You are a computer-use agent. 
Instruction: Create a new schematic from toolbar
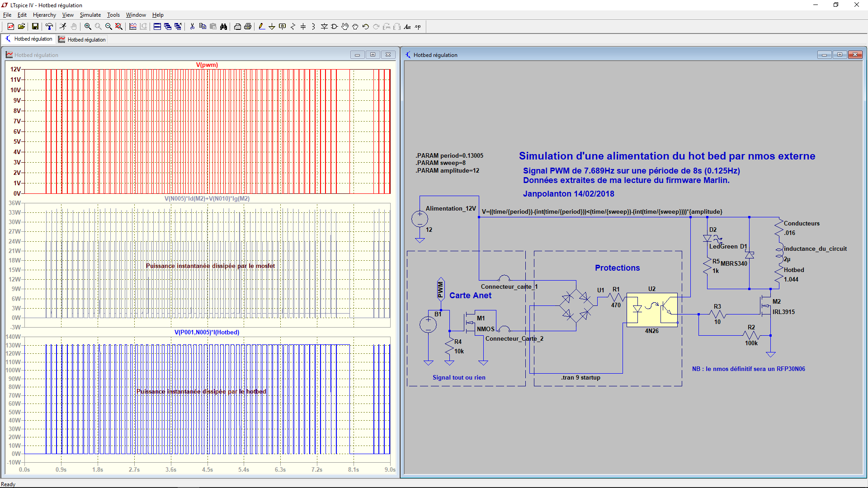pos(11,27)
